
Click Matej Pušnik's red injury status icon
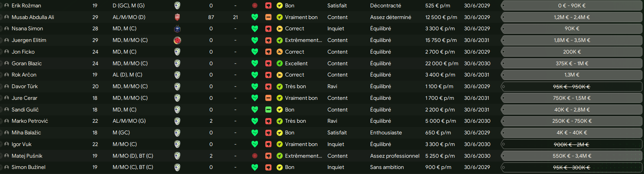click(x=255, y=156)
